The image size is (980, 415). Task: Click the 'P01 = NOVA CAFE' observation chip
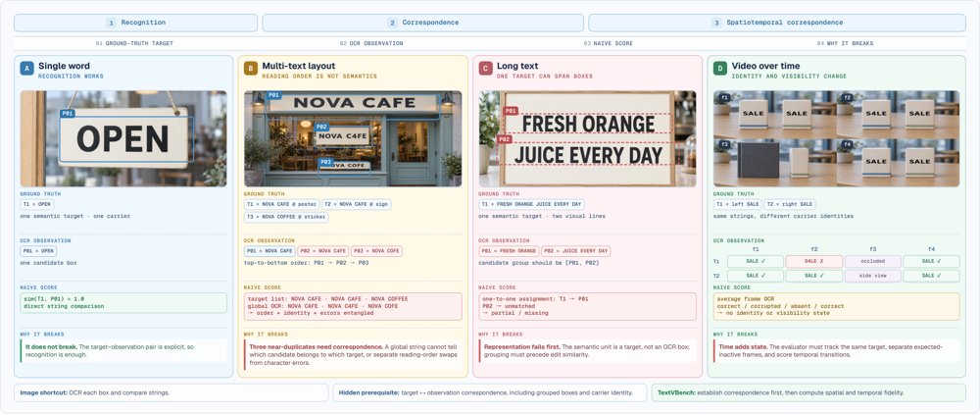click(269, 251)
